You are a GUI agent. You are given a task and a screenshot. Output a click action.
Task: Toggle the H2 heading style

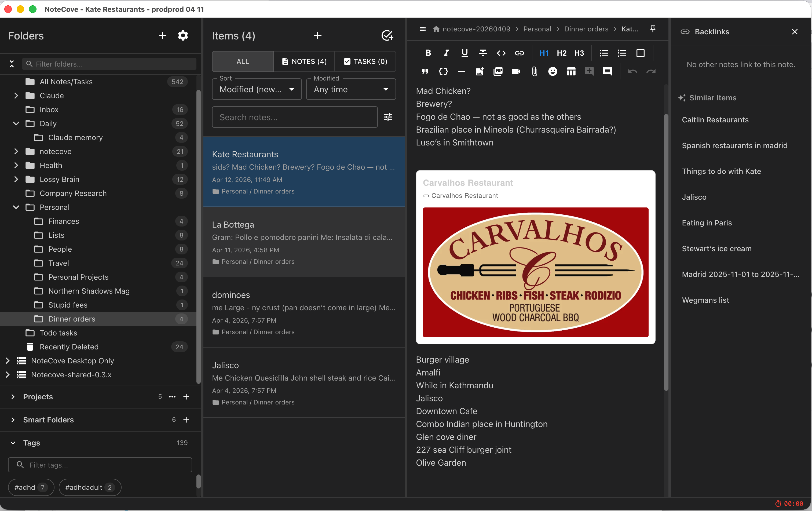pos(562,53)
